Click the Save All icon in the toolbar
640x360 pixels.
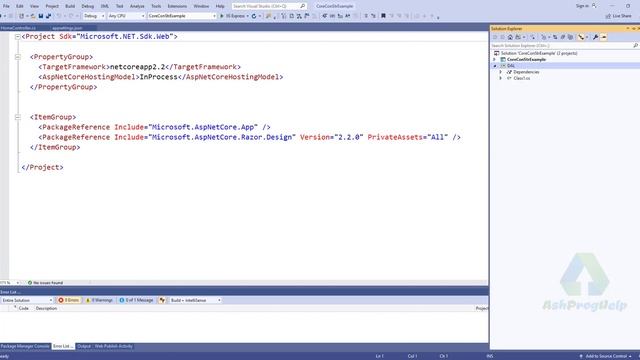point(48,16)
